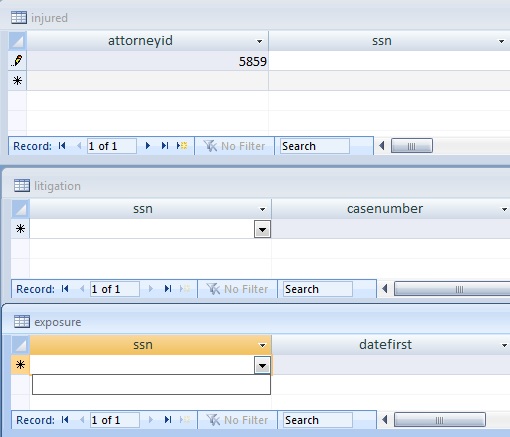Image resolution: width=510 pixels, height=437 pixels.
Task: Open casenumber column header dropdown
Action: [x=504, y=209]
